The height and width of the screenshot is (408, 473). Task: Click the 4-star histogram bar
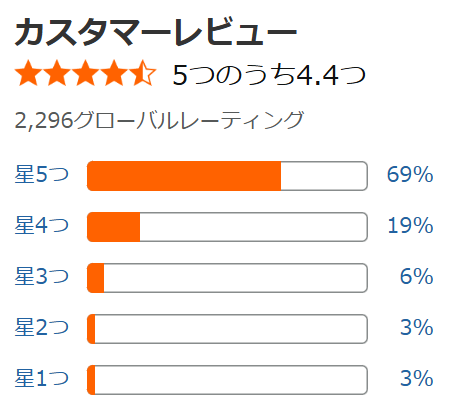coord(227,227)
